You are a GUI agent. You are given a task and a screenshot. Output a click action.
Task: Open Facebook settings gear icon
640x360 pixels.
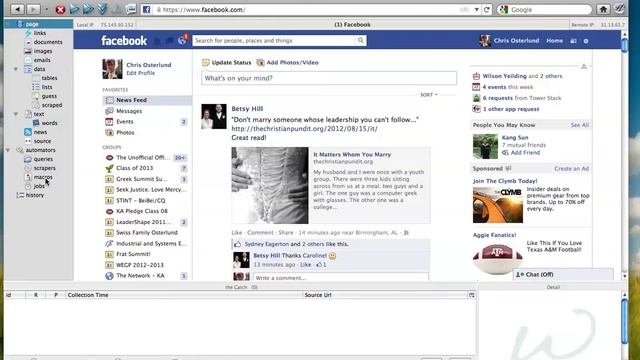tap(586, 41)
